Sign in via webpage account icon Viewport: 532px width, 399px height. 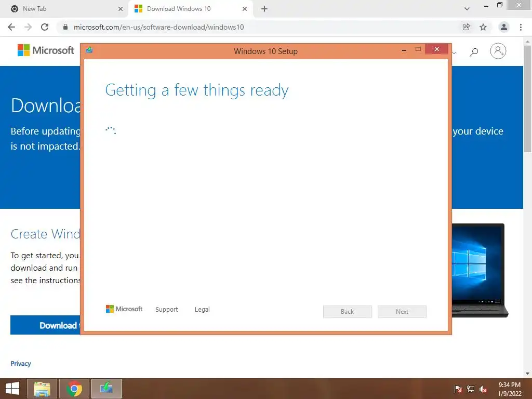tap(498, 51)
